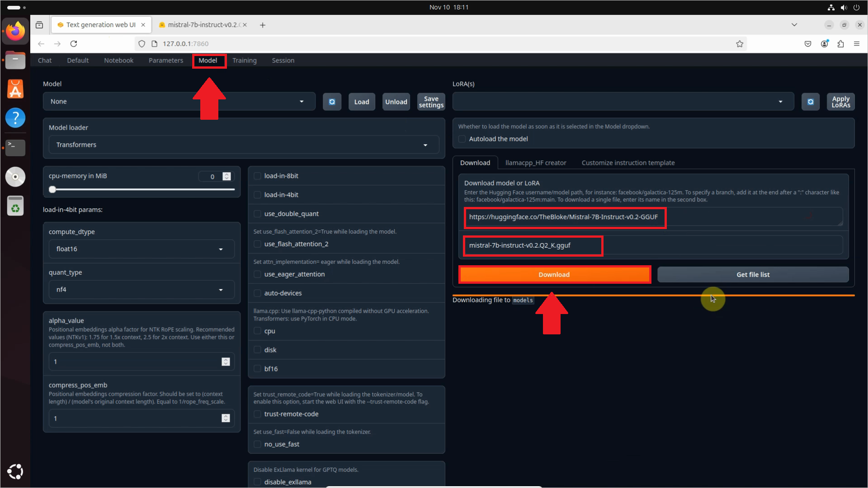Click the browser forward arrow

point(57,44)
